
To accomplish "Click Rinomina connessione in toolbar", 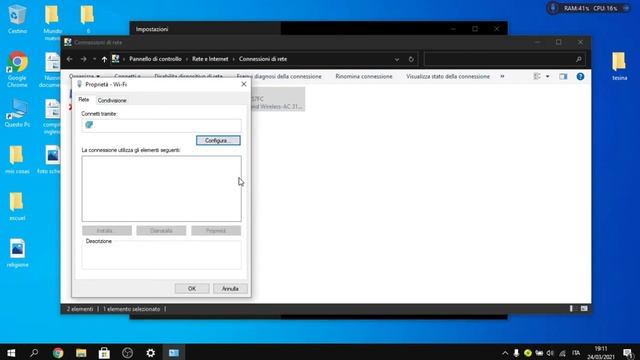I will (x=364, y=76).
